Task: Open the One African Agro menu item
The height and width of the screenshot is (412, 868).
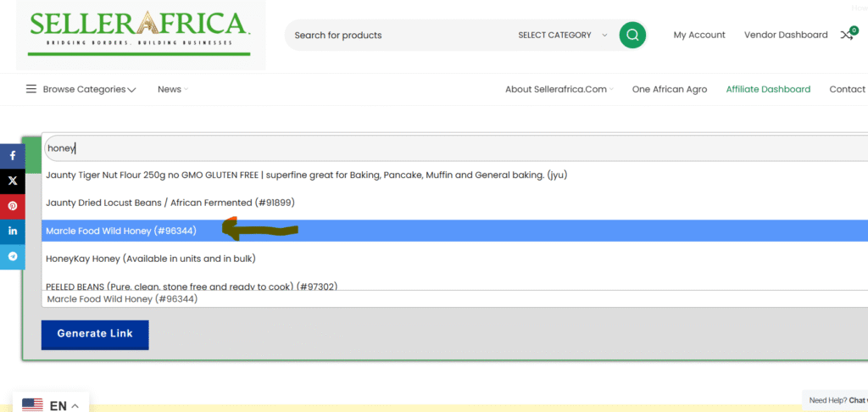Action: point(670,89)
